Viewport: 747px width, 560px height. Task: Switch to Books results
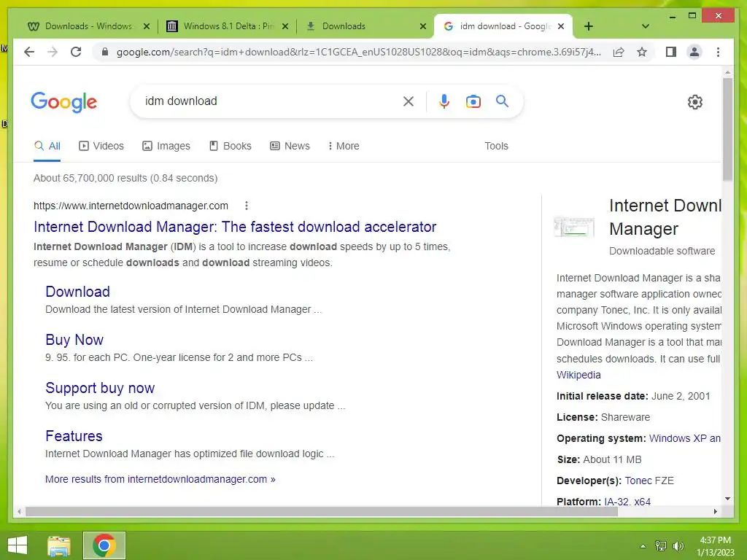click(x=230, y=146)
